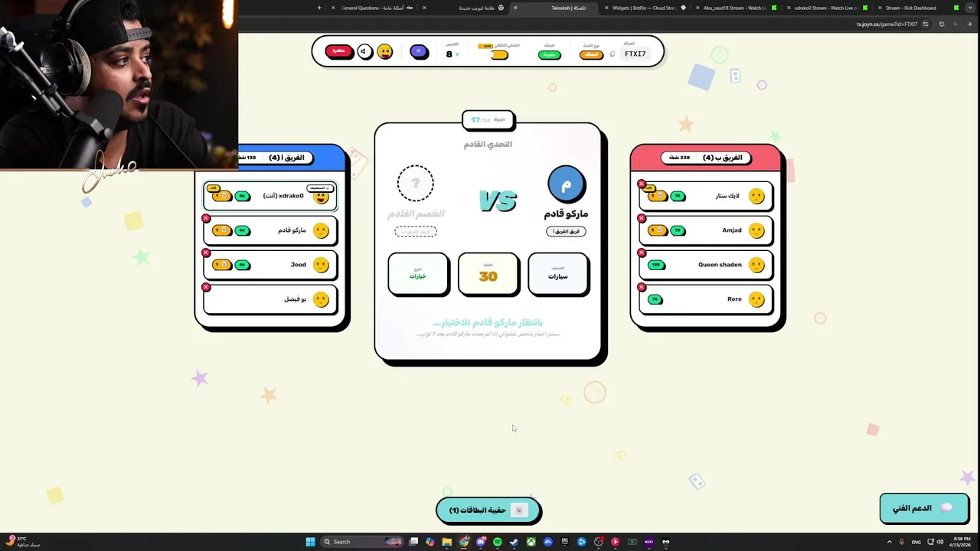The image size is (980, 551).
Task: Open technical support الدعم الفني button
Action: [x=923, y=508]
